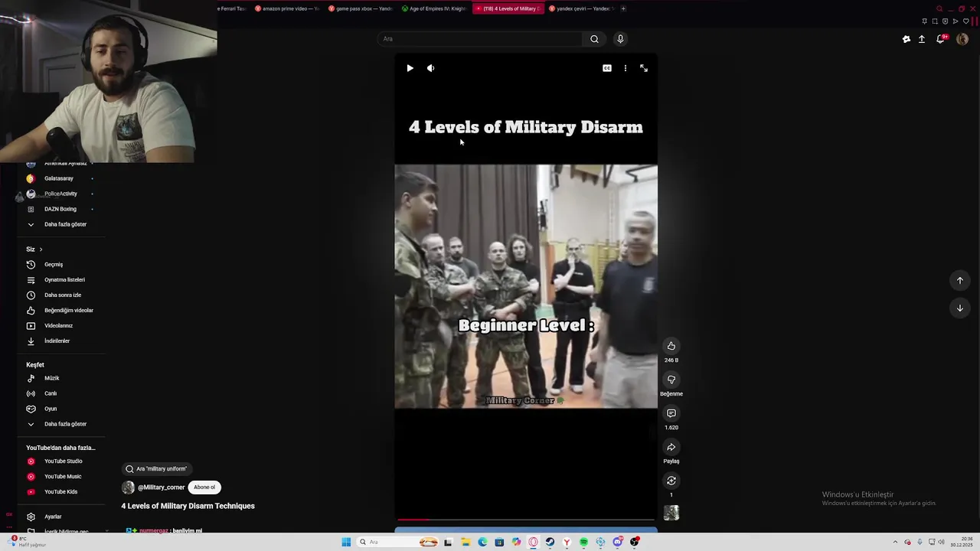Open the comments with 1.620 count
Screen dimensions: 980x551
pos(671,413)
